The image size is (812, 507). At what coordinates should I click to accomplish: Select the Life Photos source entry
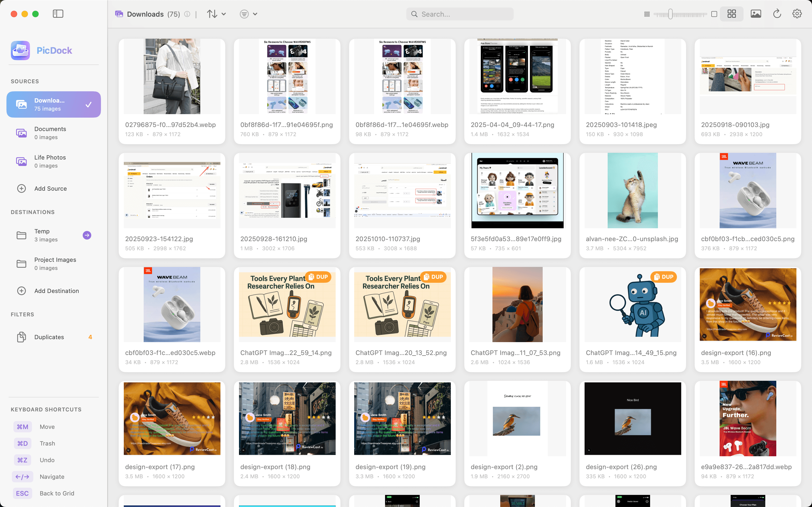point(50,161)
